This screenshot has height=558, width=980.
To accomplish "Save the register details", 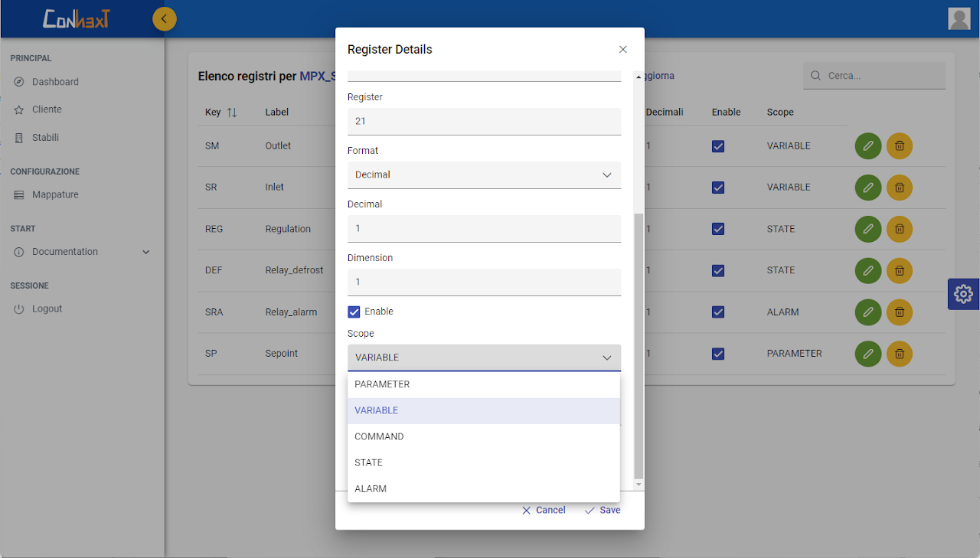I will (x=603, y=510).
